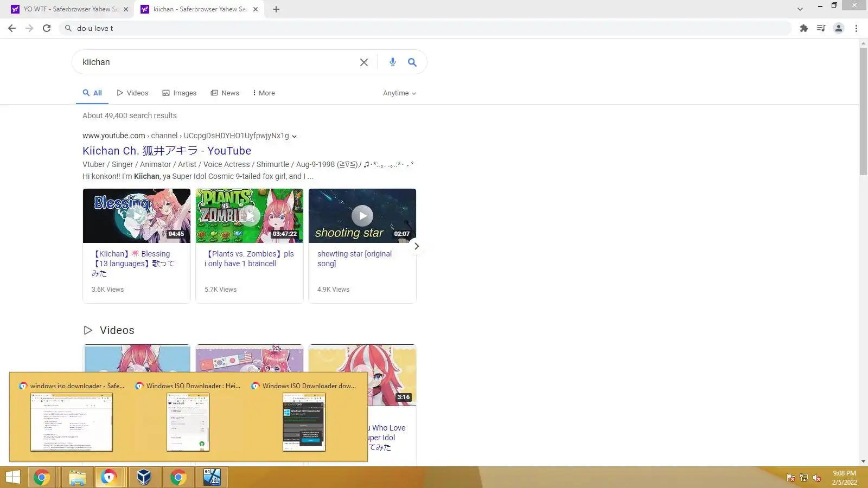Viewport: 868px width, 488px height.
Task: Open the Windows Start button
Action: (x=13, y=477)
